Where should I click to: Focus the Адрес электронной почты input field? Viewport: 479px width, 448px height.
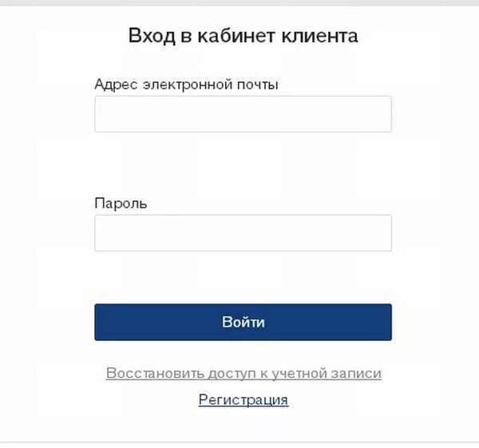pyautogui.click(x=243, y=114)
